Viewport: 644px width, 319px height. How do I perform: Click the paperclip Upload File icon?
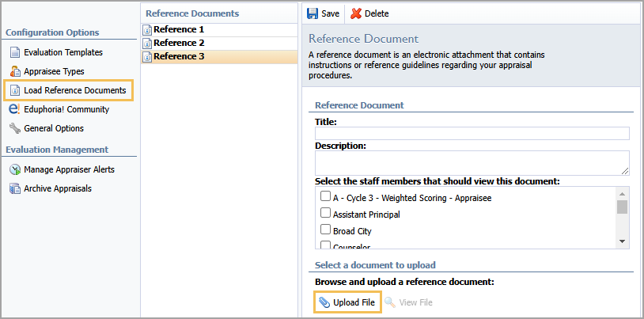click(x=324, y=302)
